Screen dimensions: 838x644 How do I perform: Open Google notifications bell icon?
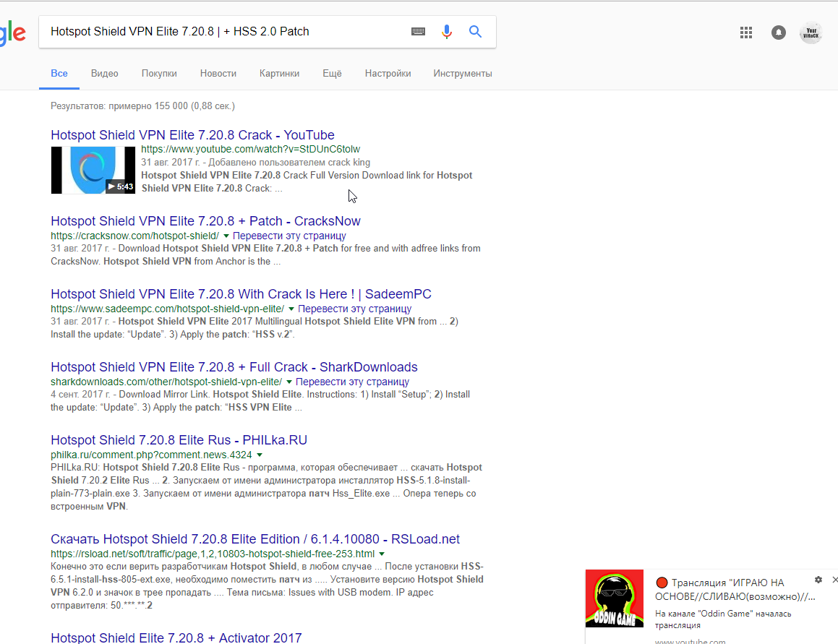click(779, 33)
